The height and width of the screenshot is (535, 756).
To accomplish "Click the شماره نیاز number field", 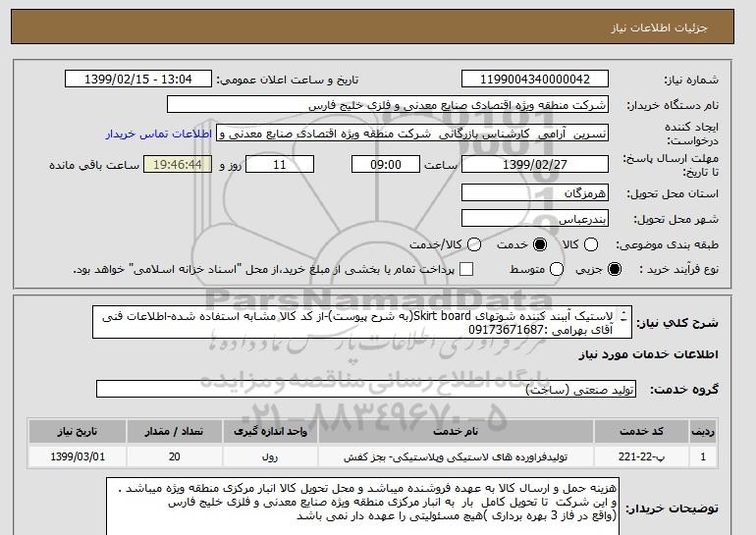I will (x=535, y=80).
